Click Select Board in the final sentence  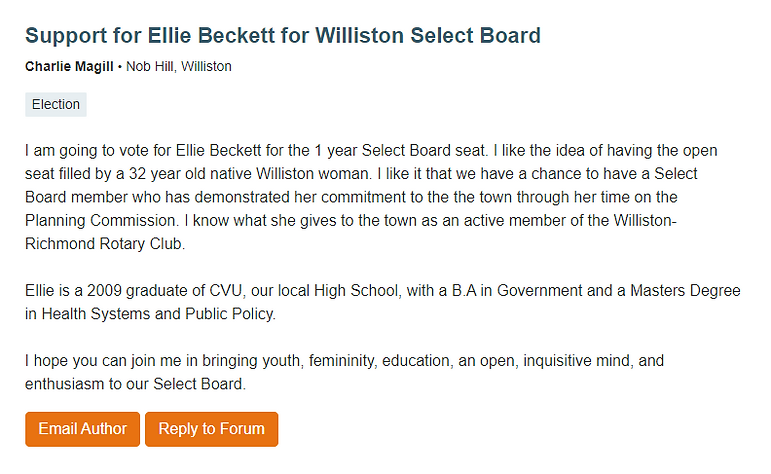tap(199, 384)
